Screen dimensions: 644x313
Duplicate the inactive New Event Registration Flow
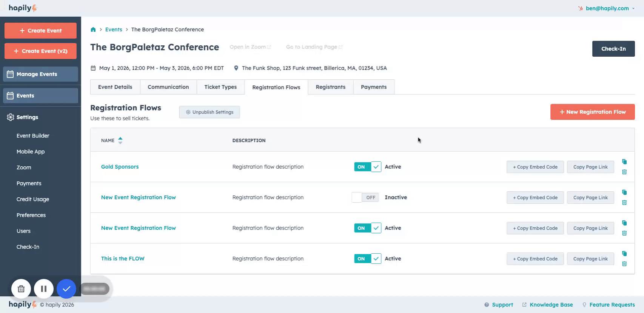(x=624, y=192)
